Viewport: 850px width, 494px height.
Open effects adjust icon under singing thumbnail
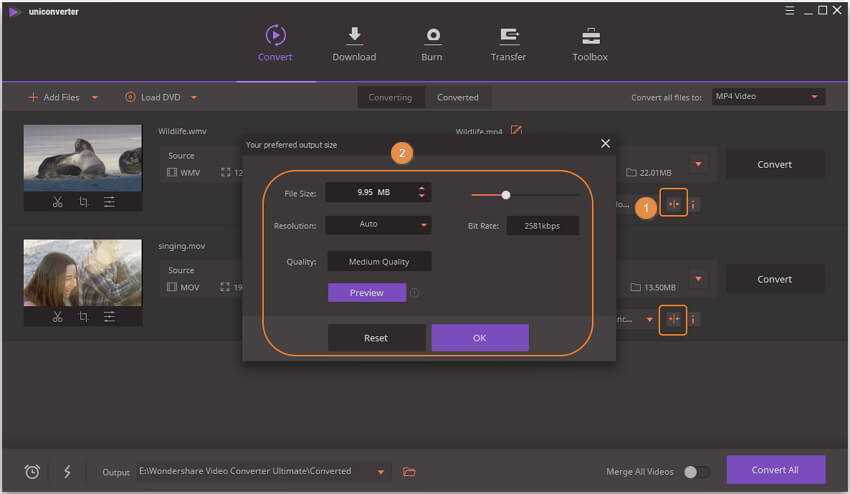109,317
